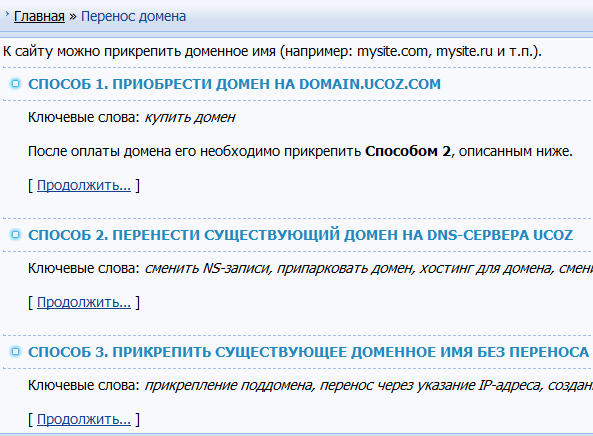Click the square bullet icon next to Способ 1
Screen dimensions: 593x436
[16, 84]
